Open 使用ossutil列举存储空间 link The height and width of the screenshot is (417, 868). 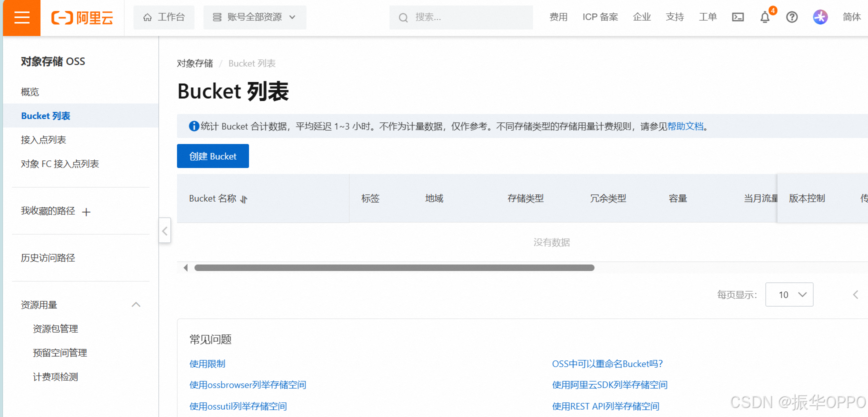tap(238, 406)
